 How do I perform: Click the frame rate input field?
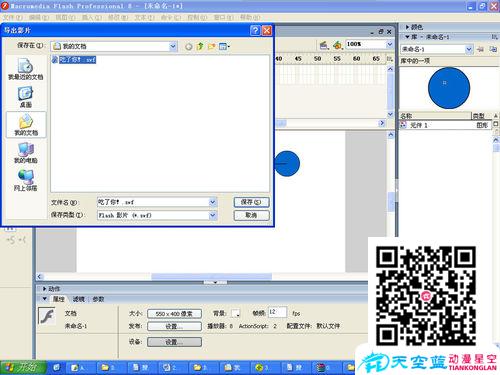[x=277, y=312]
